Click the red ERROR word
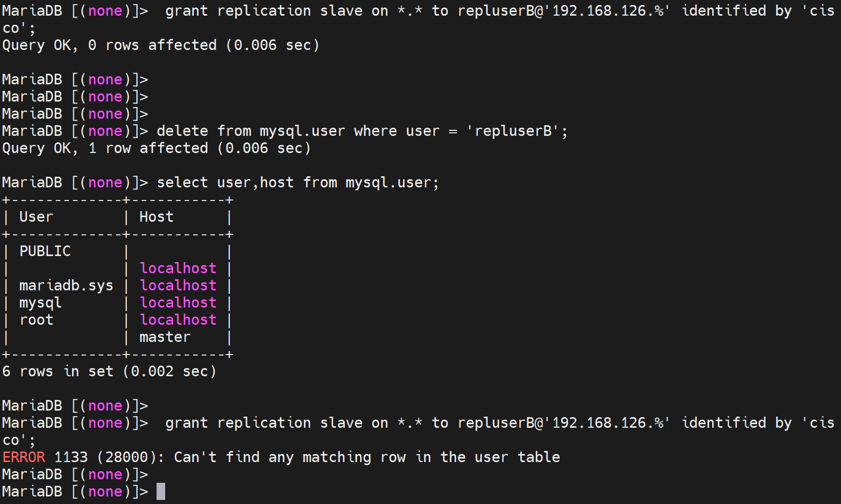 pos(24,457)
